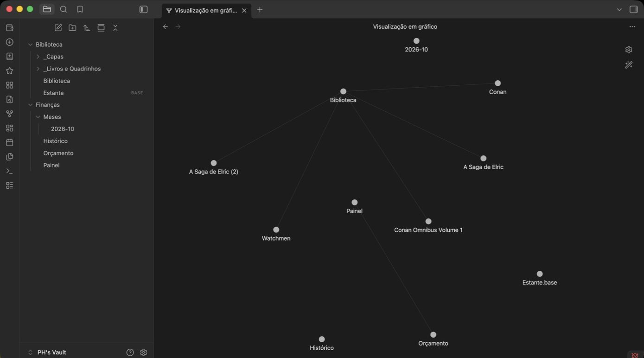
Task: Expand the _Livros e Quadrinhos folder
Action: click(x=38, y=69)
